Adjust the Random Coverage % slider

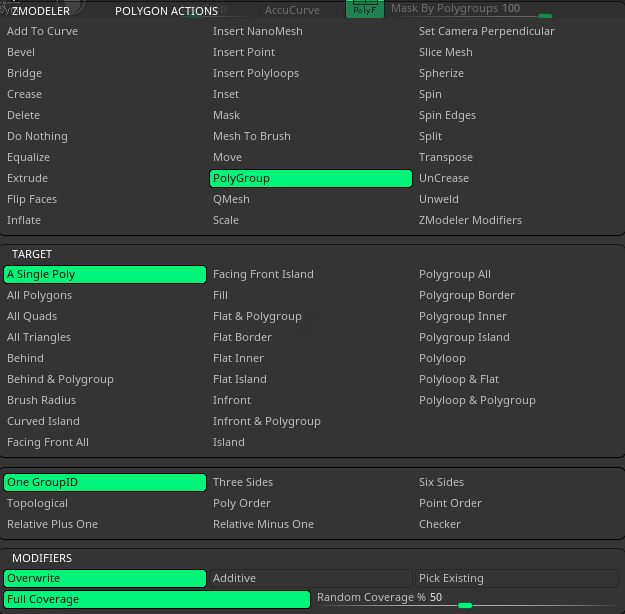[468, 599]
